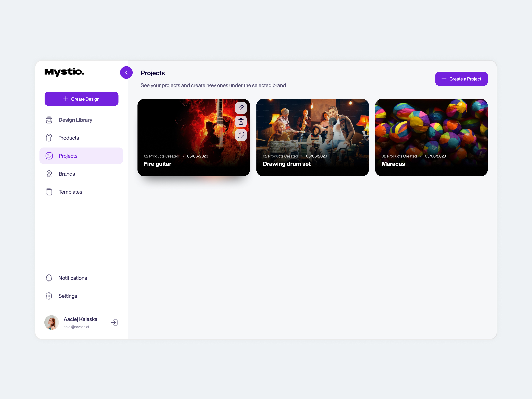Click the logout arrow icon
The height and width of the screenshot is (399, 532).
pos(114,322)
